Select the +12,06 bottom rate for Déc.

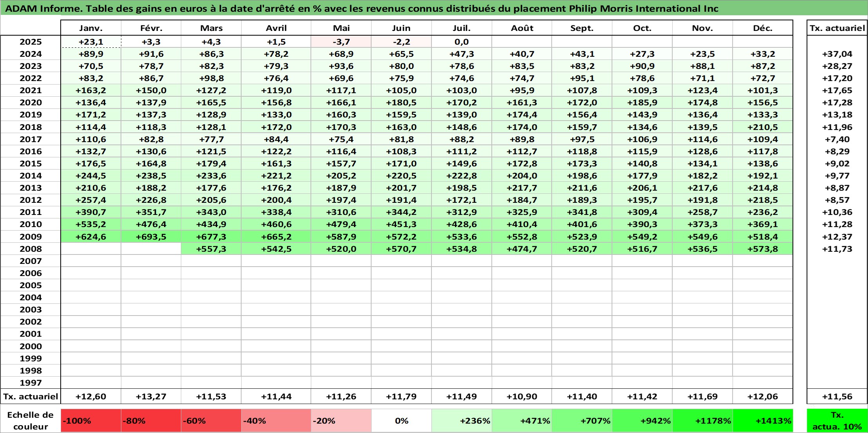coord(763,396)
